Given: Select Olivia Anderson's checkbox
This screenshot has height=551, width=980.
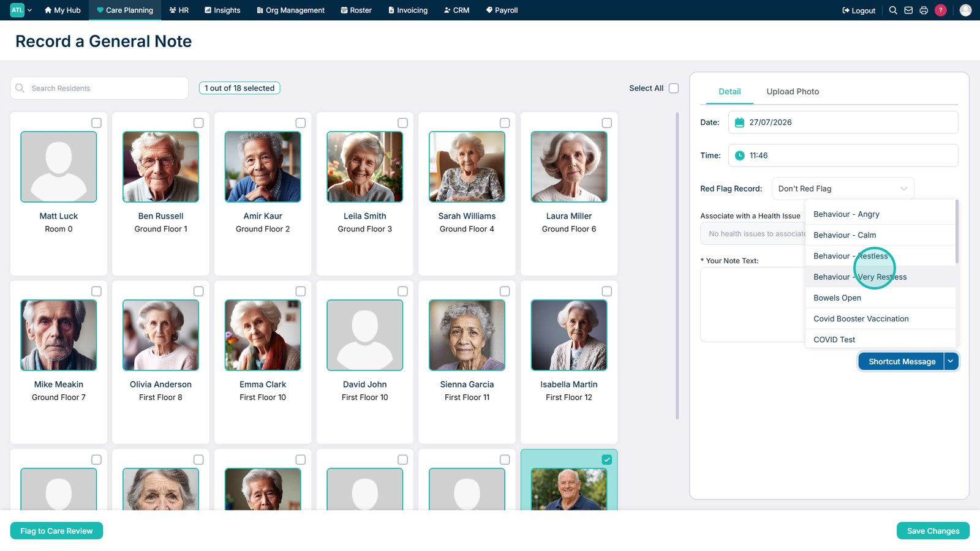Looking at the screenshot, I should tap(198, 291).
